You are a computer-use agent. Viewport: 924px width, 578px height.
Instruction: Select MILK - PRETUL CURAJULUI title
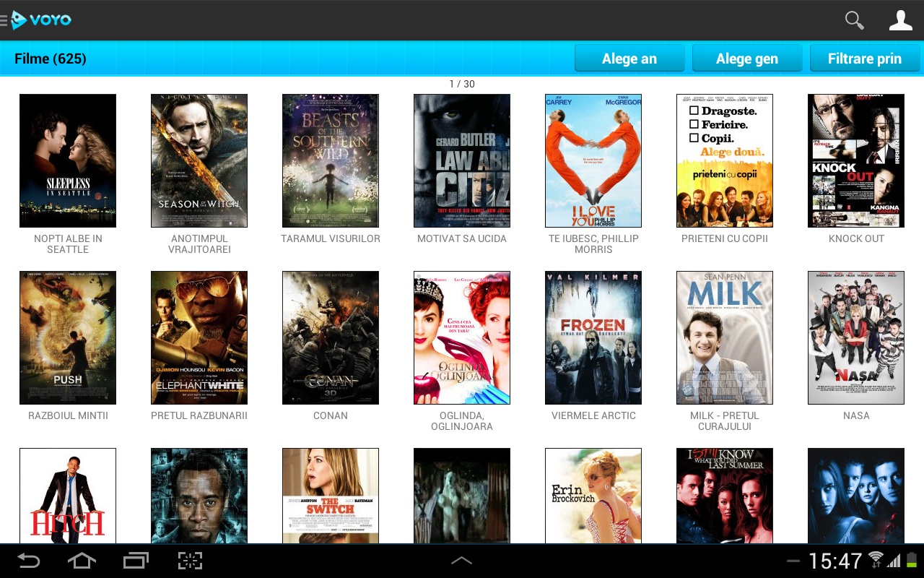pyautogui.click(x=725, y=421)
